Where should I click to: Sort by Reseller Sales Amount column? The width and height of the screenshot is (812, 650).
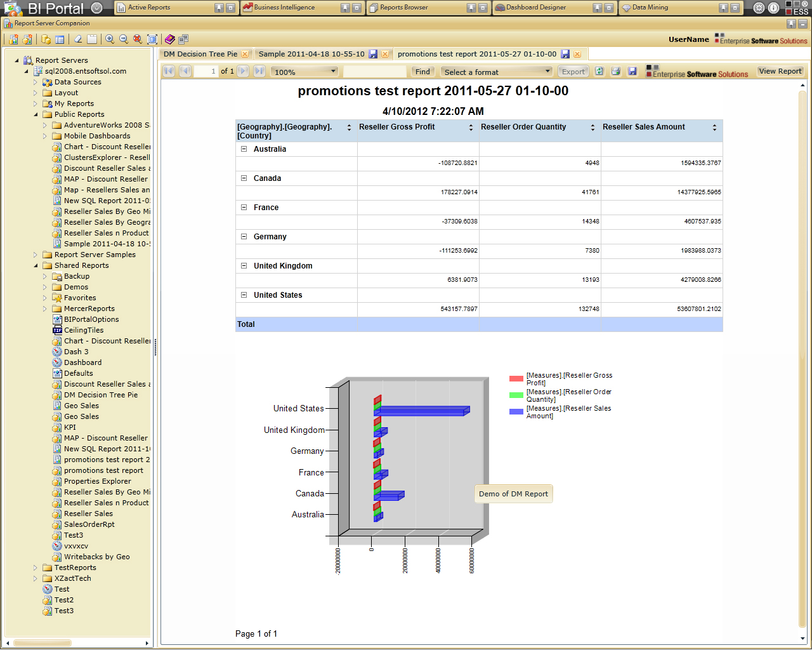714,128
